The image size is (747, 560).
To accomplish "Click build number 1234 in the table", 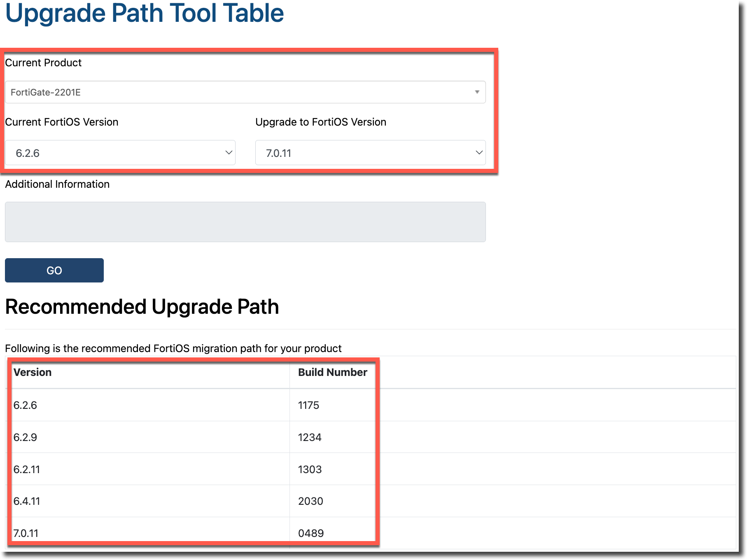I will coord(310,437).
